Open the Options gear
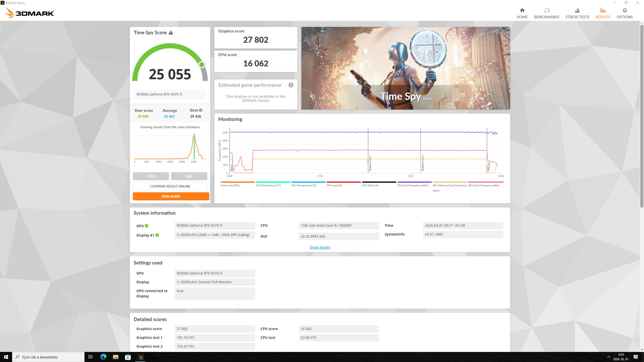 pos(624,13)
